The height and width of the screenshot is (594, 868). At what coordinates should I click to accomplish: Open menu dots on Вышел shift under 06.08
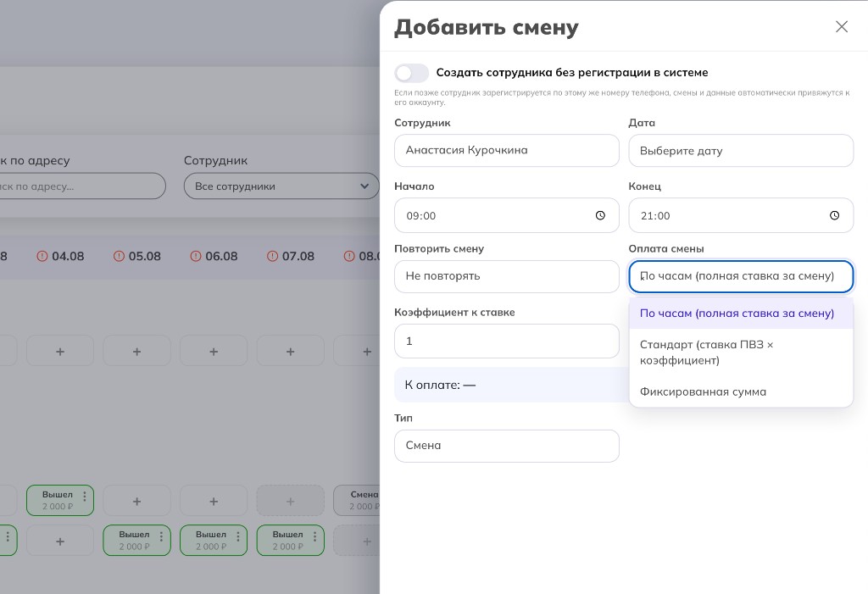point(238,536)
